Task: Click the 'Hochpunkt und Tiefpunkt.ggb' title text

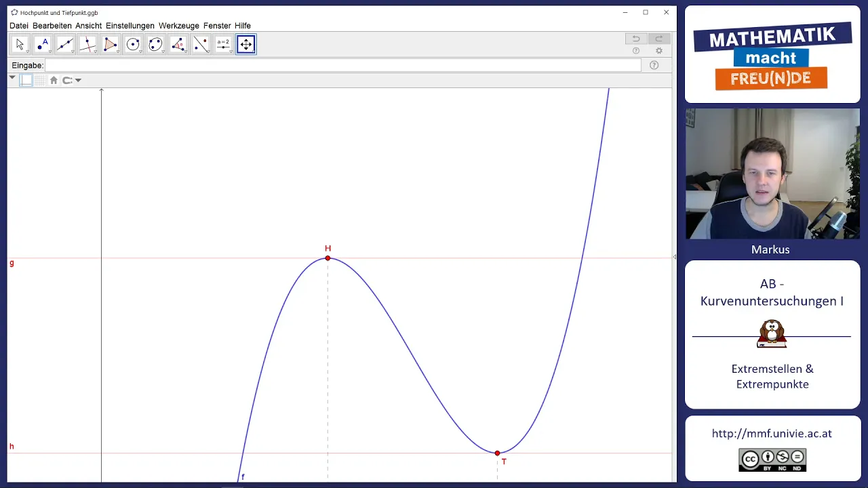Action: coord(59,12)
